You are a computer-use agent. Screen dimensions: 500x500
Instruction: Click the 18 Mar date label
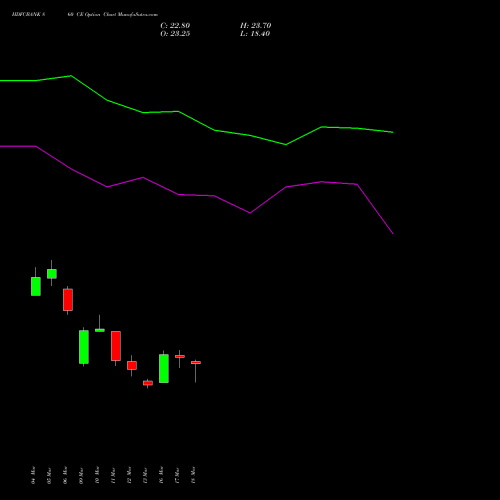click(x=193, y=475)
